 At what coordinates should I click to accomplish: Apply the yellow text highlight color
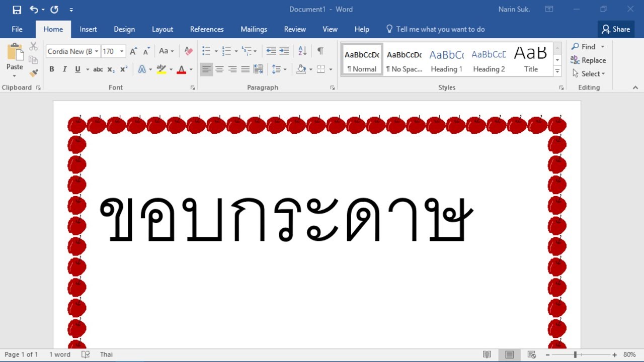coord(162,69)
